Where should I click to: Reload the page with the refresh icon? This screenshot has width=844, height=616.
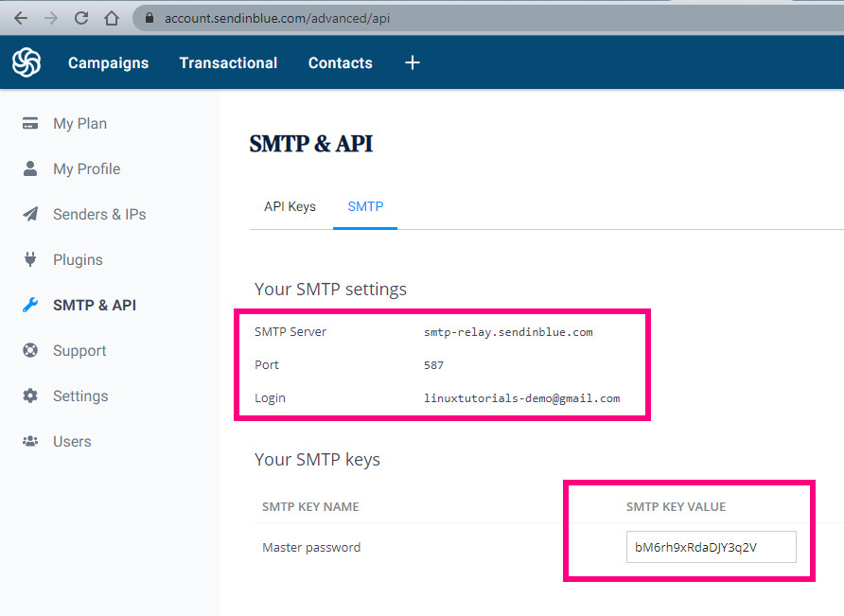click(x=81, y=18)
